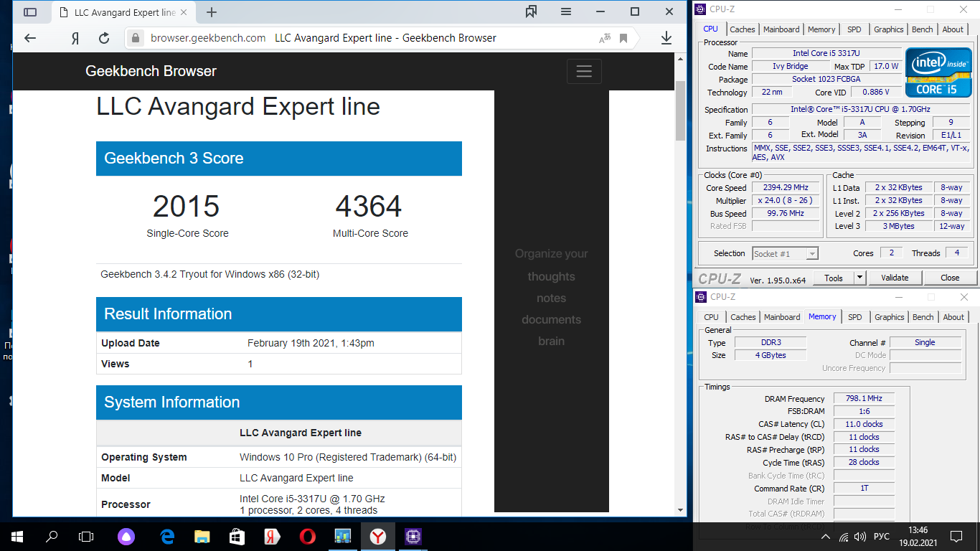
Task: Open Microsoft Edge from taskbar
Action: [167, 536]
